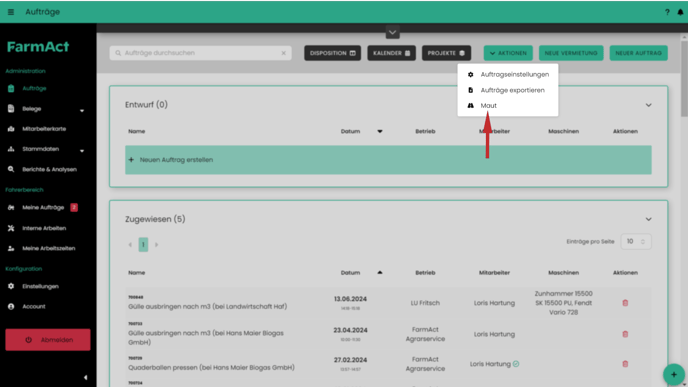Click the plus icon beside Neuen Auftrag erstellen
688x387 pixels.
[x=131, y=160]
